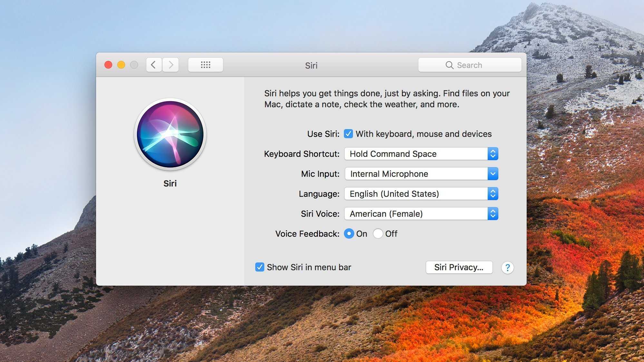Open the Keyboard Shortcut dropdown
Viewport: 644px width, 362px height.
click(421, 154)
